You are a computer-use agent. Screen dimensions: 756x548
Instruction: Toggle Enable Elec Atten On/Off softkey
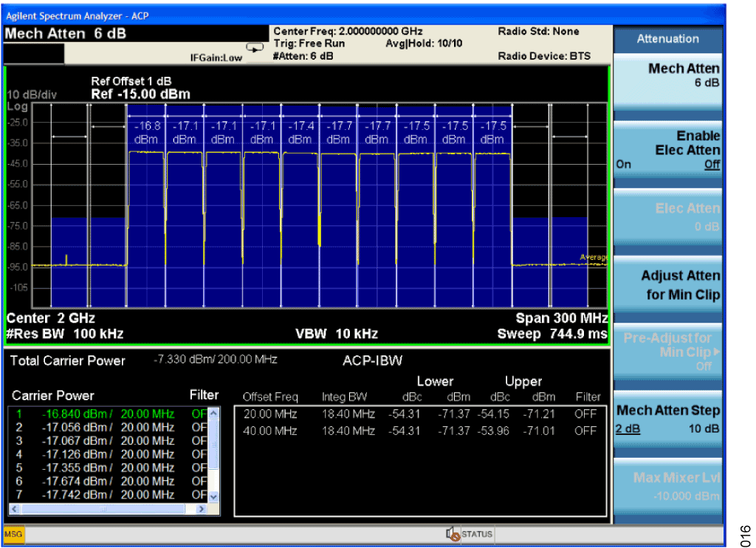(x=667, y=150)
